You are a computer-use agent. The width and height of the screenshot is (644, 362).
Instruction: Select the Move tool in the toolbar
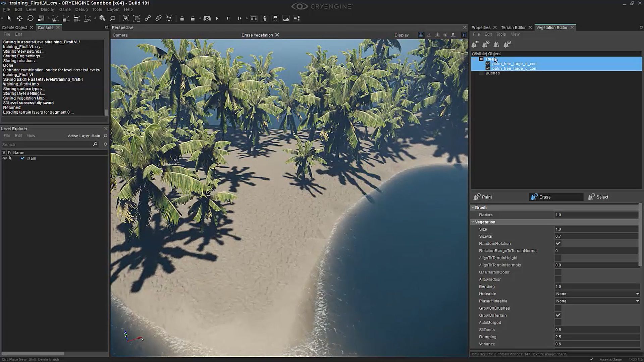coord(19,18)
